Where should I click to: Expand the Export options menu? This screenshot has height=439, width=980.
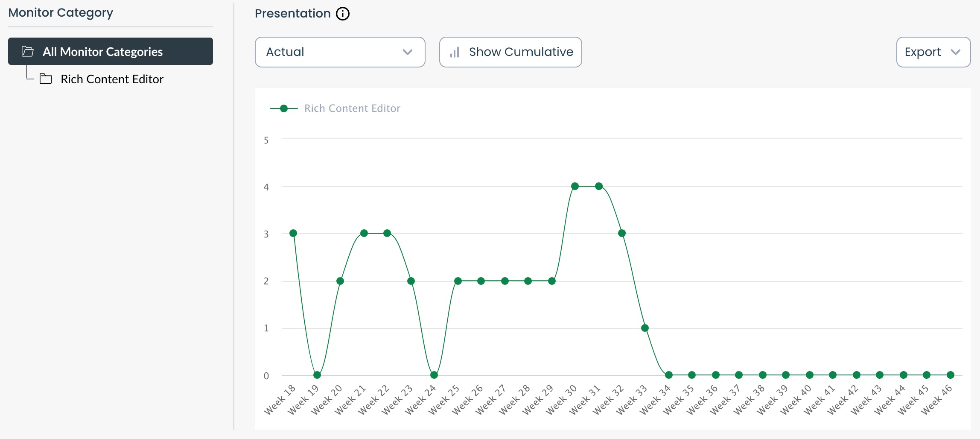pos(933,52)
